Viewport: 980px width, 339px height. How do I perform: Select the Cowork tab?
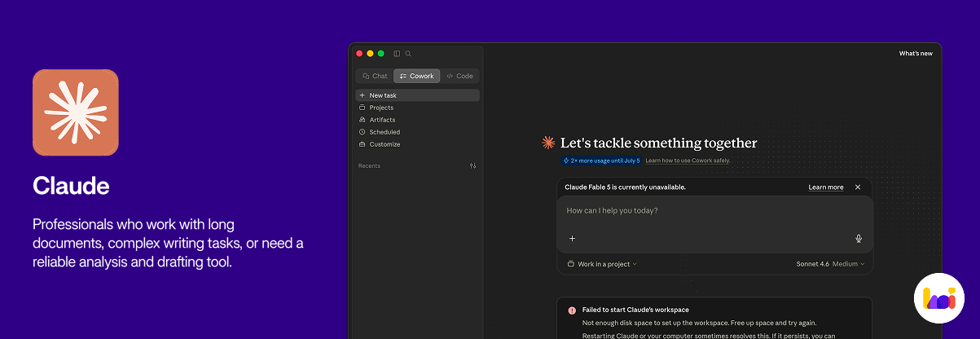tap(416, 76)
